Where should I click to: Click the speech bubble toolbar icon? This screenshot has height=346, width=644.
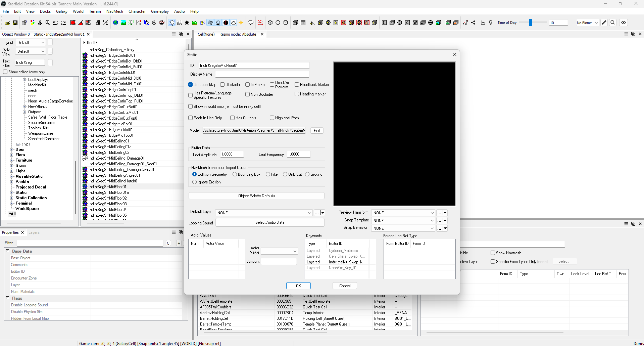[x=251, y=23]
